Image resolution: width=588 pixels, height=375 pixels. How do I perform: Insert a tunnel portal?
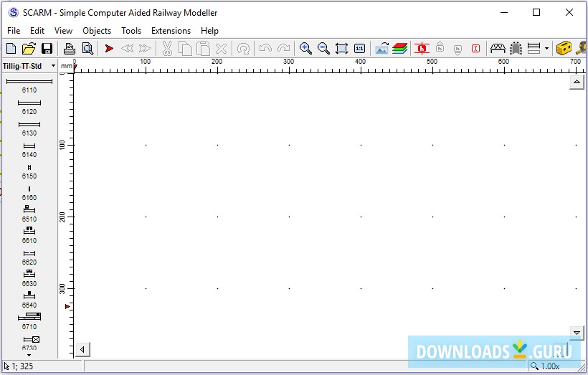click(516, 48)
